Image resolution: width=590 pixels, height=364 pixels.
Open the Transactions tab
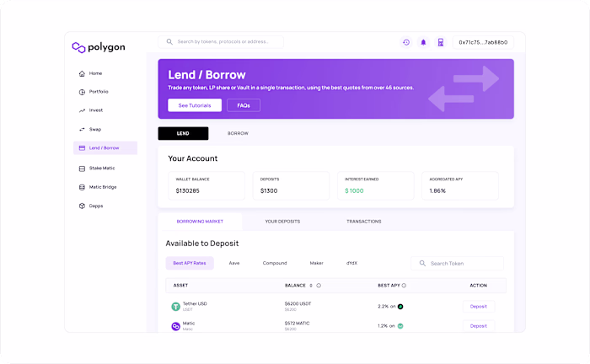[x=364, y=222]
